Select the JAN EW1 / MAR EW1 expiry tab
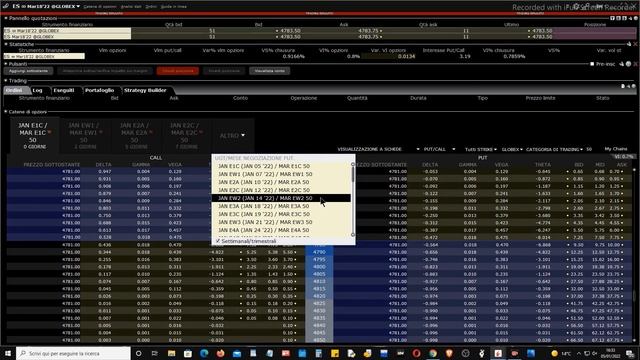 (x=85, y=135)
